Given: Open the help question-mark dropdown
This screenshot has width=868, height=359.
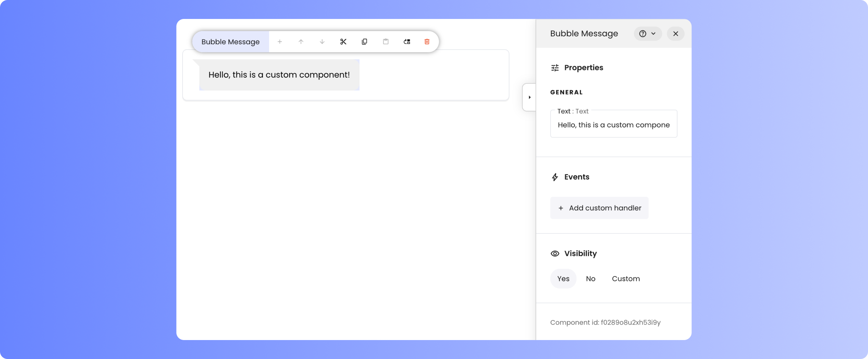Looking at the screenshot, I should point(648,34).
